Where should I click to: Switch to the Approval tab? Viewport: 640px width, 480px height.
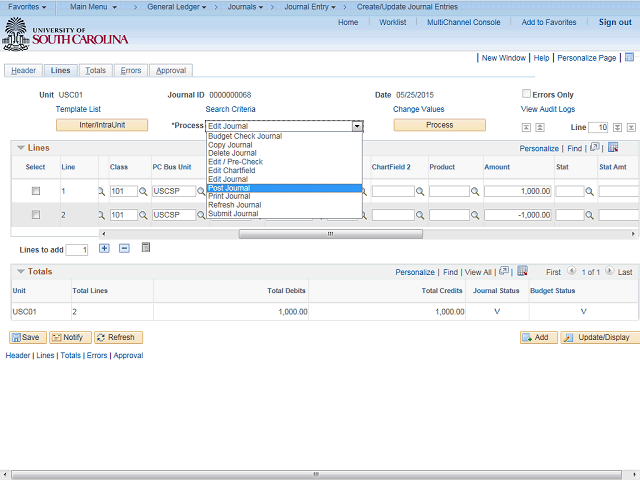[x=171, y=71]
